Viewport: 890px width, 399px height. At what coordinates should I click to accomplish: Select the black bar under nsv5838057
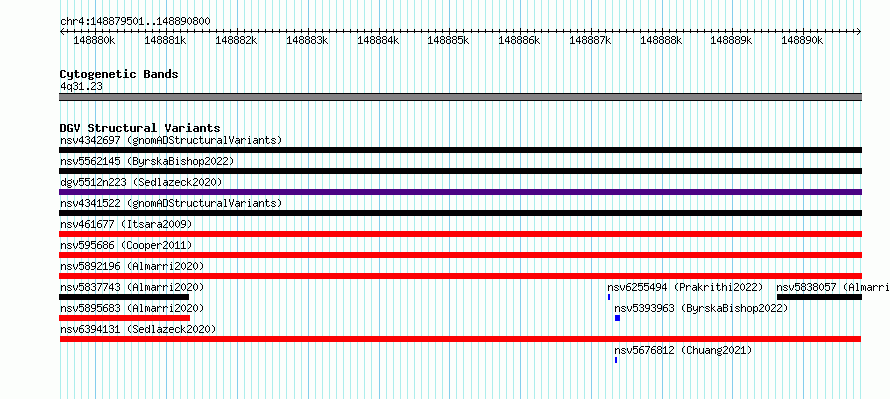tap(819, 297)
